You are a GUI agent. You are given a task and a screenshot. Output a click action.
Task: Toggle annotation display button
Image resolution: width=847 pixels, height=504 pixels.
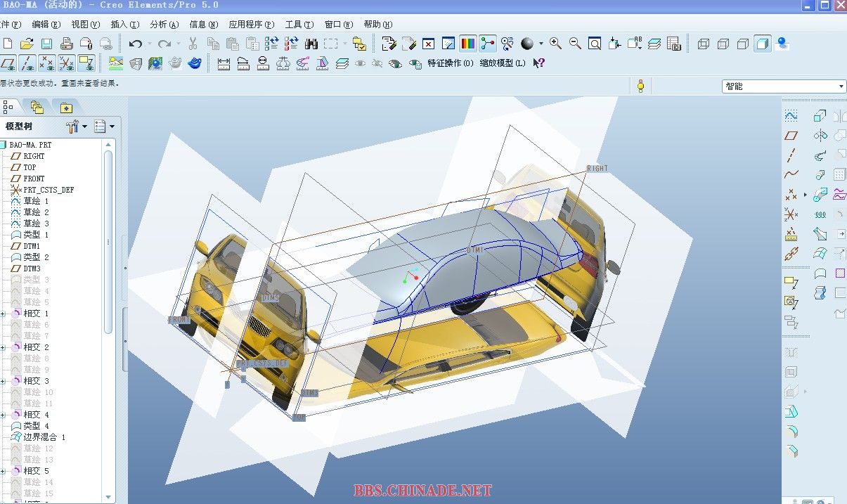86,63
